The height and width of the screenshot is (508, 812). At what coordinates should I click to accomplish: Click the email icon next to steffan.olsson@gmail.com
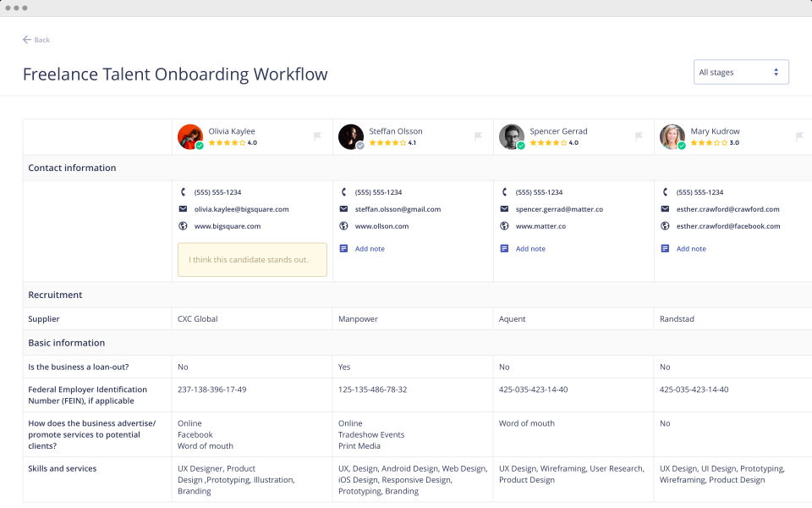pos(343,209)
